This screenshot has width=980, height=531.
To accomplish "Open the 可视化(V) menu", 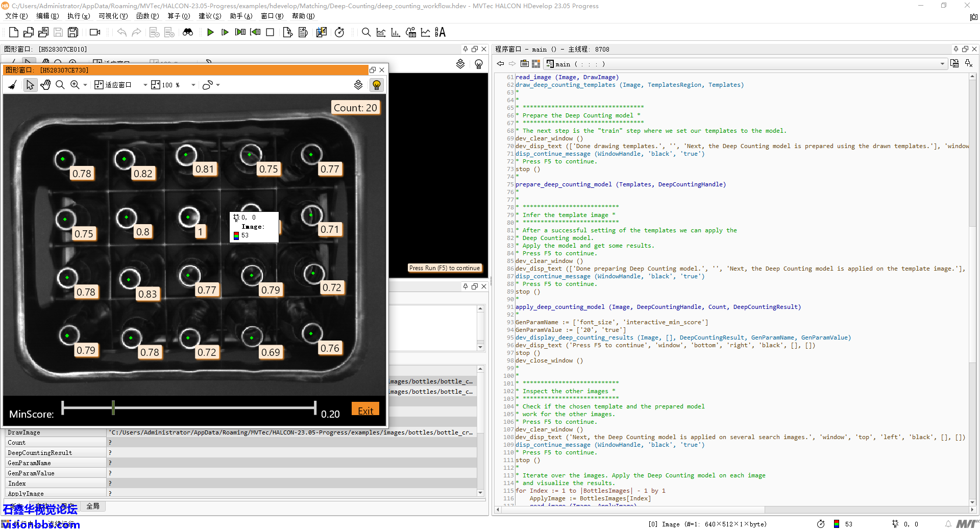I will click(113, 16).
